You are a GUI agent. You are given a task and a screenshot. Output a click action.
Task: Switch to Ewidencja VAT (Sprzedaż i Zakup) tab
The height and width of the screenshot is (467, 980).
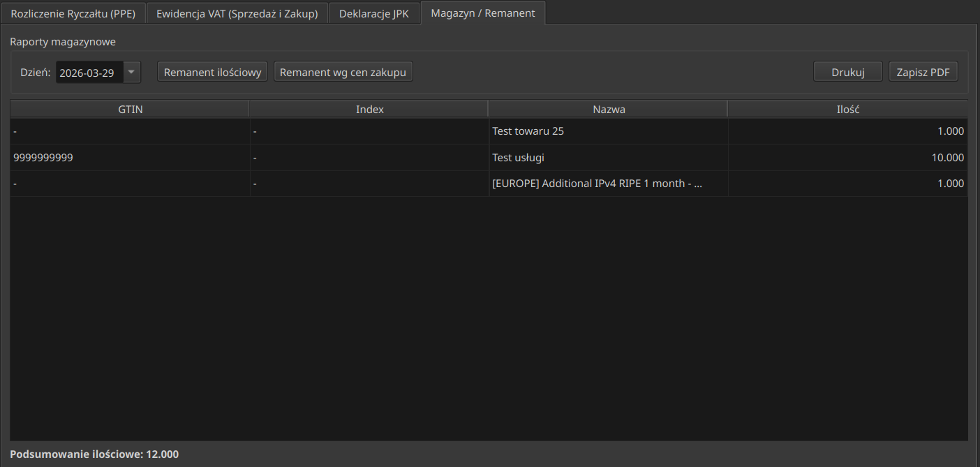coord(237,13)
